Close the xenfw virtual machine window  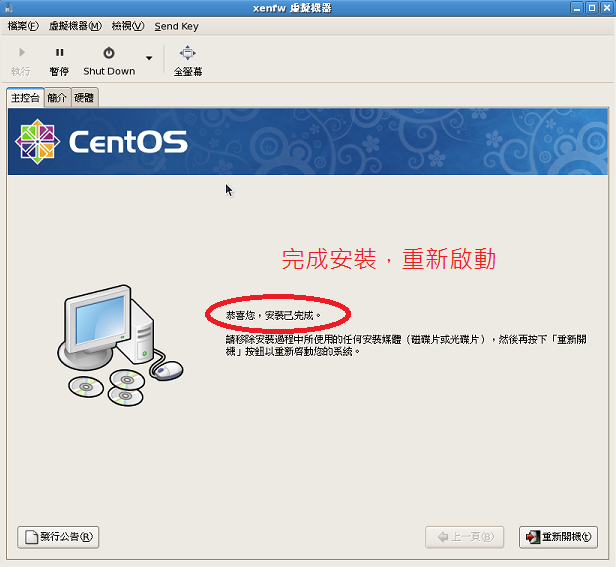(x=607, y=7)
